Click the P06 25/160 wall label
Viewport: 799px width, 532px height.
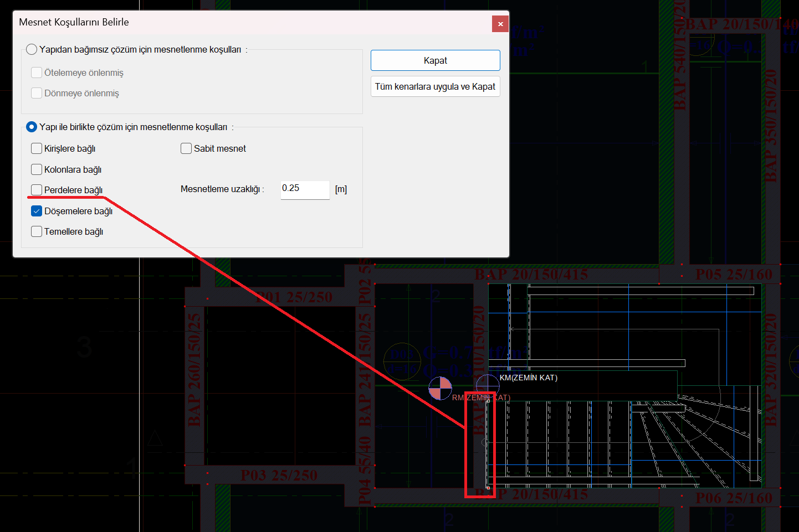pos(733,498)
